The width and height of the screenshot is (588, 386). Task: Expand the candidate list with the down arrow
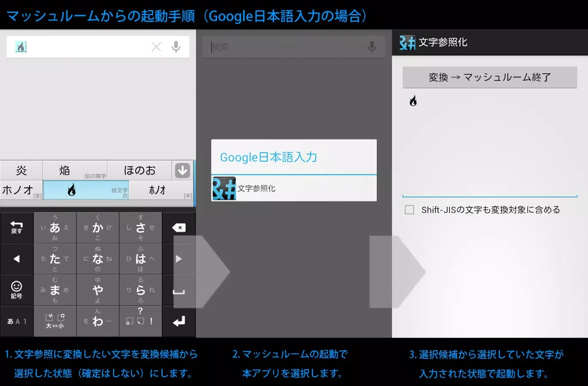[182, 170]
